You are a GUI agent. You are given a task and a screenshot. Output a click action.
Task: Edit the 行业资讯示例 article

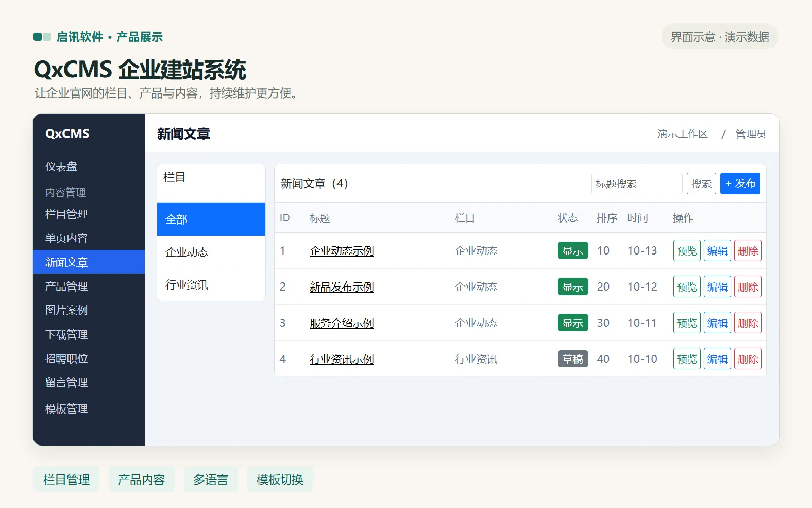(718, 359)
